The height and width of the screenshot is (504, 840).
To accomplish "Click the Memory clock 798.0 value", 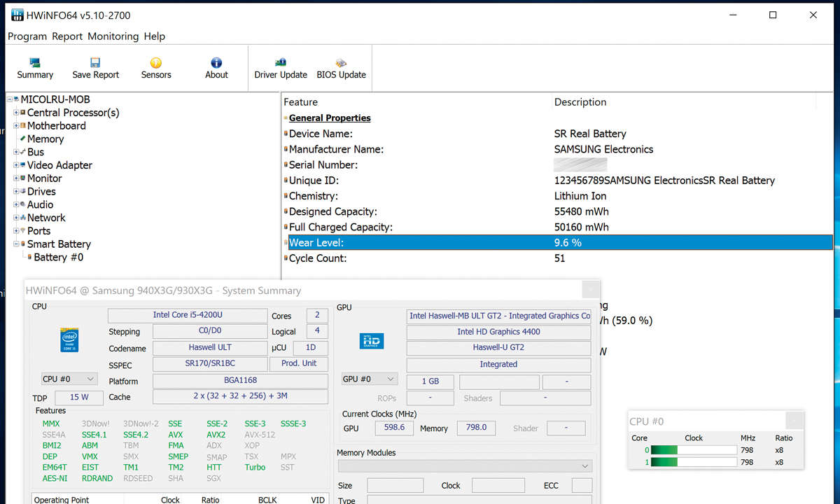I will point(477,428).
